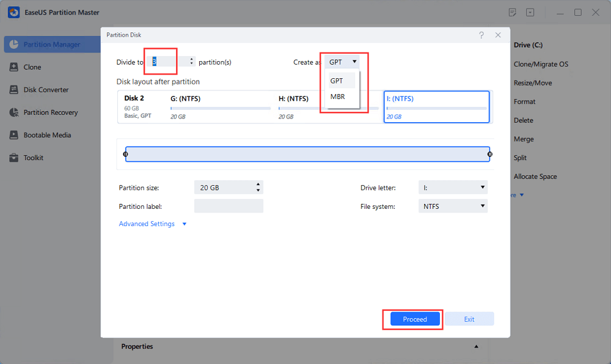Decrease Partition size with down arrow
Screen dimensions: 611x364
click(258, 191)
